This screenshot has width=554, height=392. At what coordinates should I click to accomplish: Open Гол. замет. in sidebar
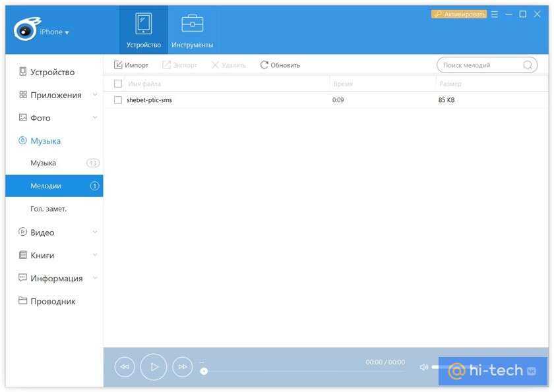(x=49, y=209)
